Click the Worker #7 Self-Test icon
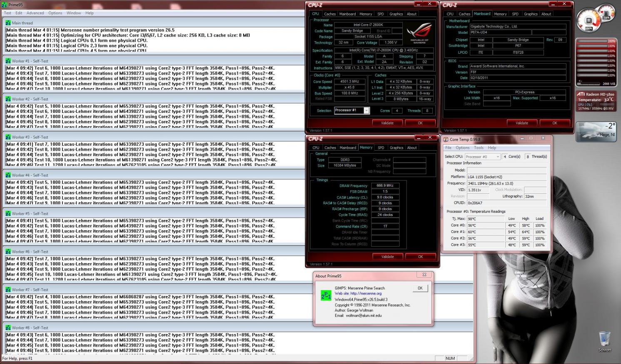This screenshot has height=364, width=621. click(x=8, y=289)
